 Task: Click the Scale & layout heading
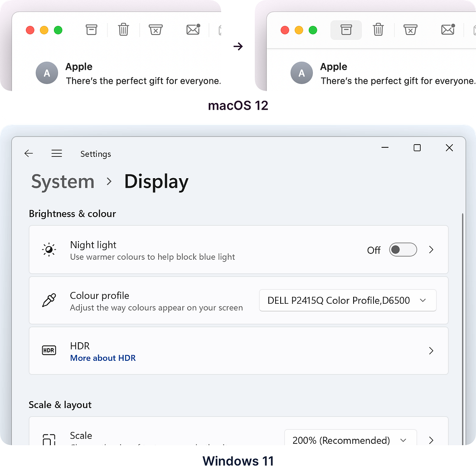click(60, 405)
